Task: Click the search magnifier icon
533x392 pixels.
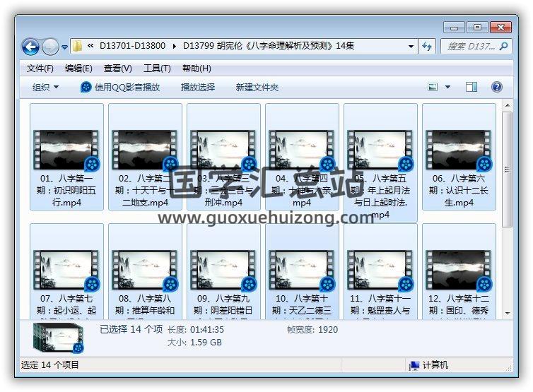Action: pos(504,47)
